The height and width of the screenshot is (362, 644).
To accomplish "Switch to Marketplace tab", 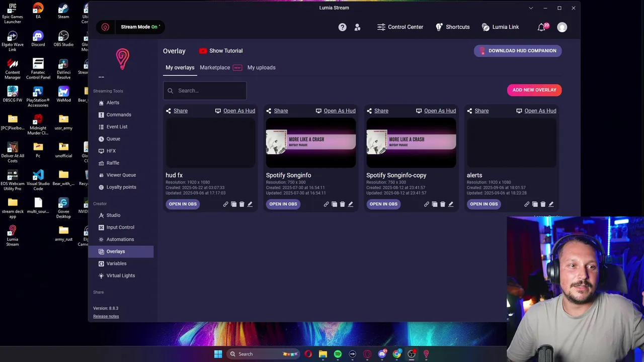I will [215, 67].
